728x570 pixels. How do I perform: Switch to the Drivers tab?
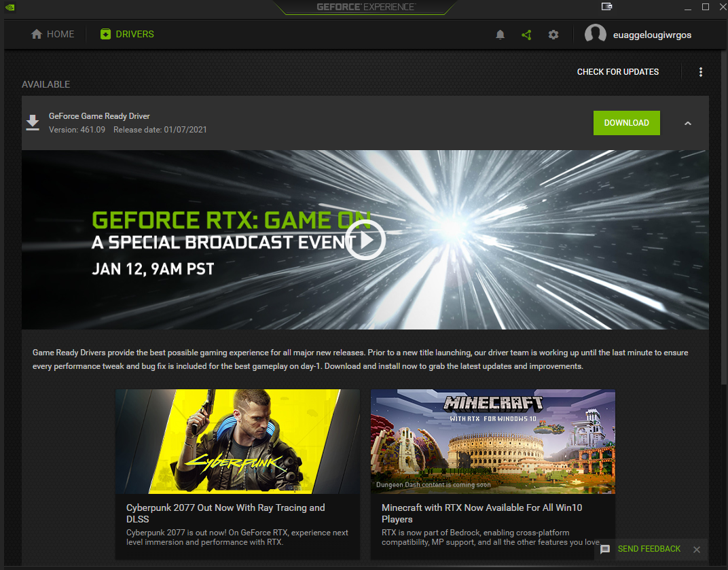127,35
